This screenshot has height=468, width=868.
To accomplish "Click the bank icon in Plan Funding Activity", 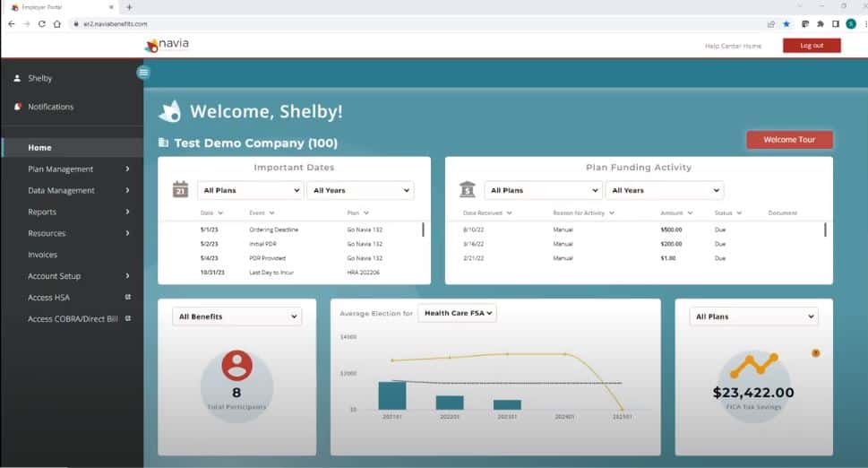I will pos(468,189).
